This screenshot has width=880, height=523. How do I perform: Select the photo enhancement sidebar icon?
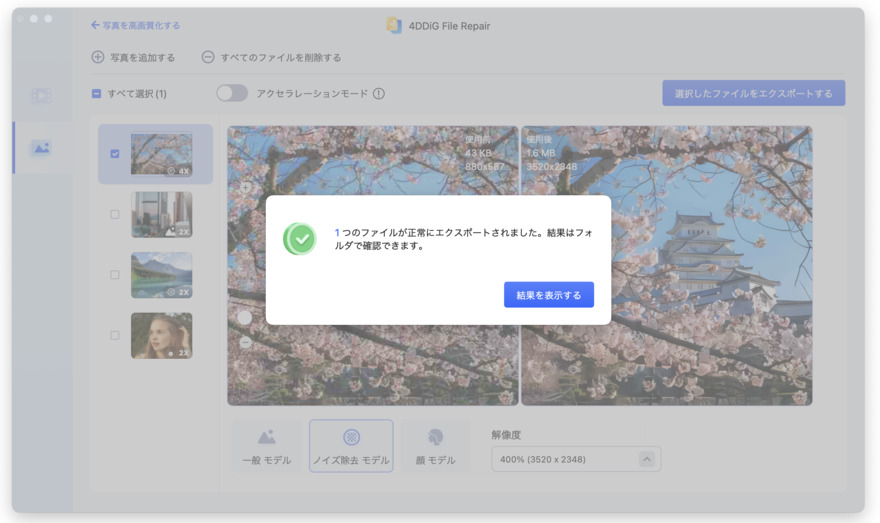[42, 148]
